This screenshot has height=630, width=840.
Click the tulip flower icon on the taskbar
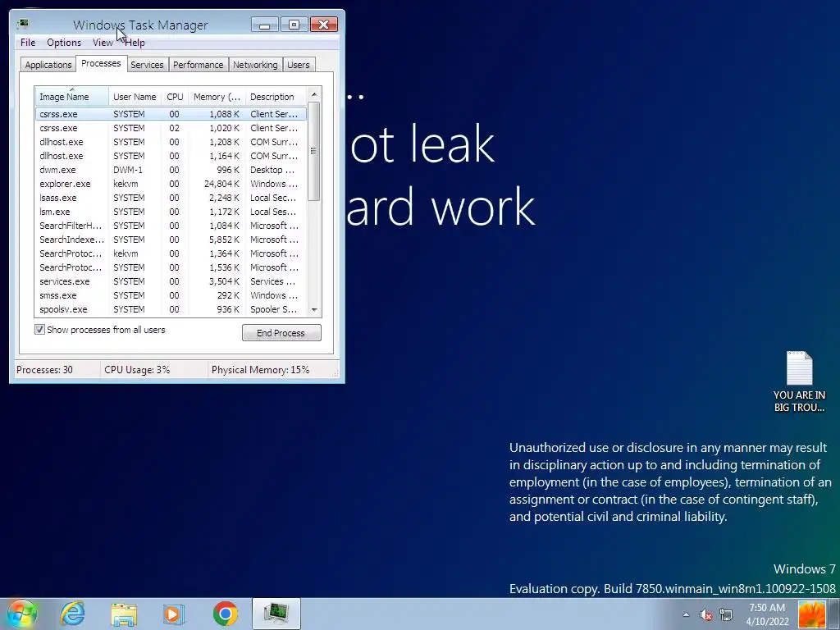click(x=812, y=614)
